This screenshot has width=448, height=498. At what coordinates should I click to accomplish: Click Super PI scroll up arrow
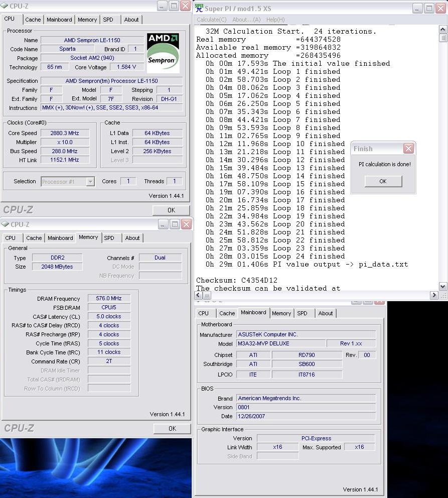point(443,30)
